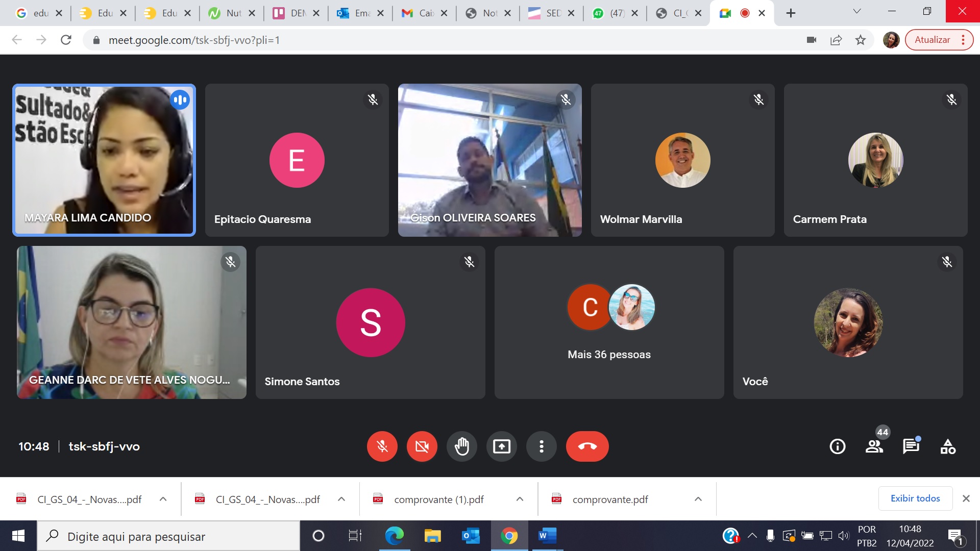
Task: Open the chat panel
Action: pos(911,446)
